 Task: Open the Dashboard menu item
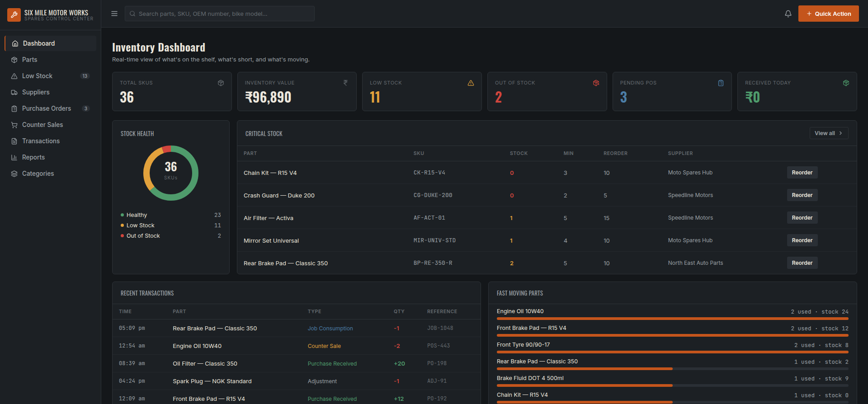point(51,43)
